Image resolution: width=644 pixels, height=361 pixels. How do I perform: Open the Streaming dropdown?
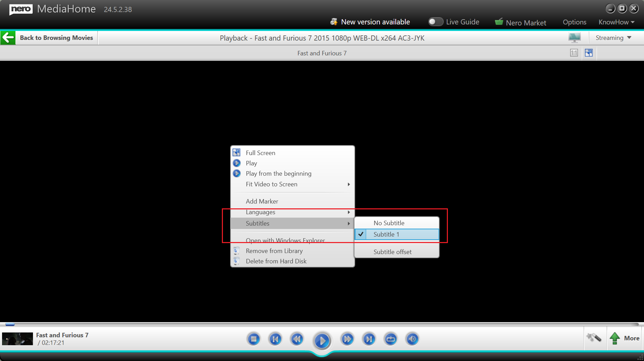point(613,38)
